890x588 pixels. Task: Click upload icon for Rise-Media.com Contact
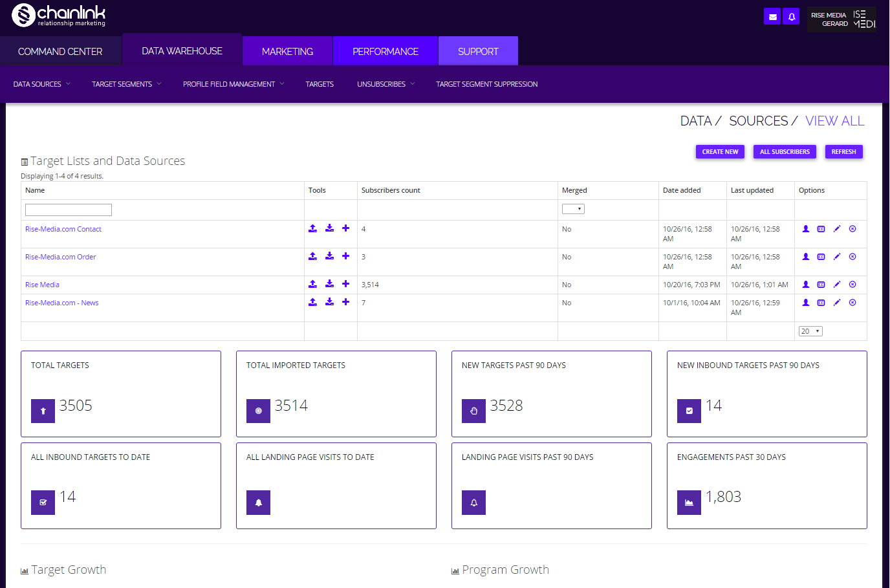pyautogui.click(x=312, y=228)
